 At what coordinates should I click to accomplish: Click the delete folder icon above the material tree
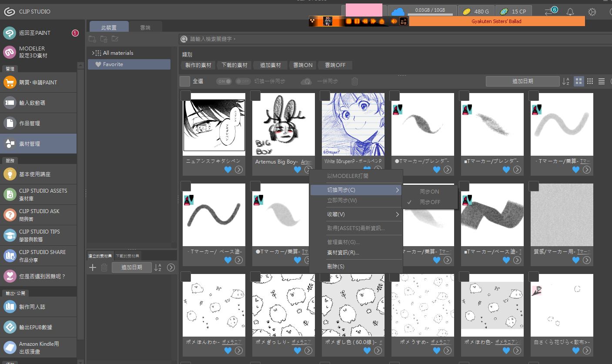point(104,39)
